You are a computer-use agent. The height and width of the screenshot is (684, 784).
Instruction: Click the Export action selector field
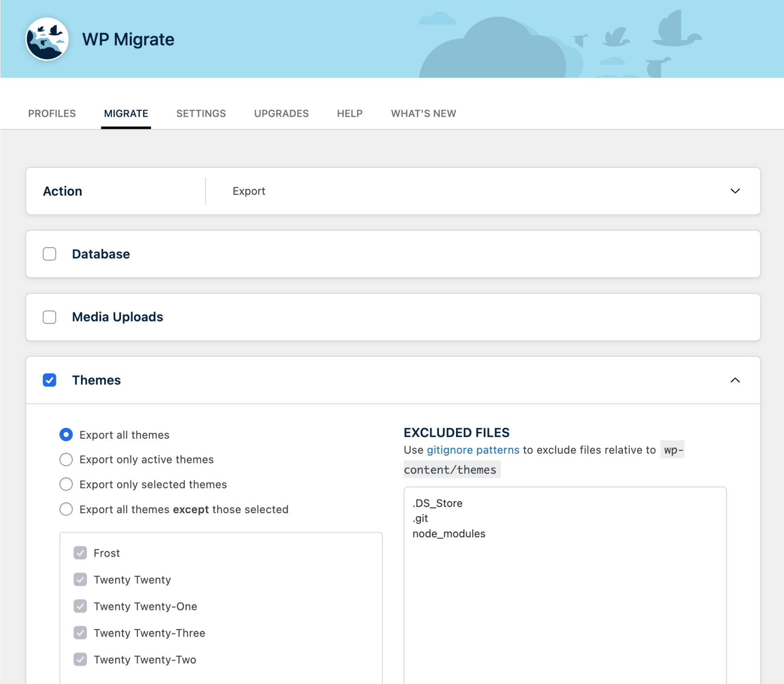coord(466,191)
